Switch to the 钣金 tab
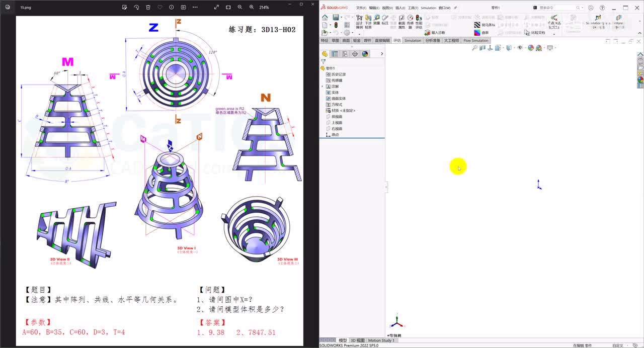Screen dimensions: 644x348 tap(357, 40)
